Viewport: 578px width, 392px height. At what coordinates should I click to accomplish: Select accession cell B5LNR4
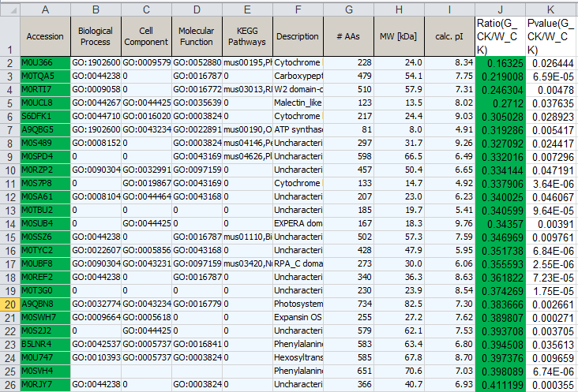pos(45,345)
